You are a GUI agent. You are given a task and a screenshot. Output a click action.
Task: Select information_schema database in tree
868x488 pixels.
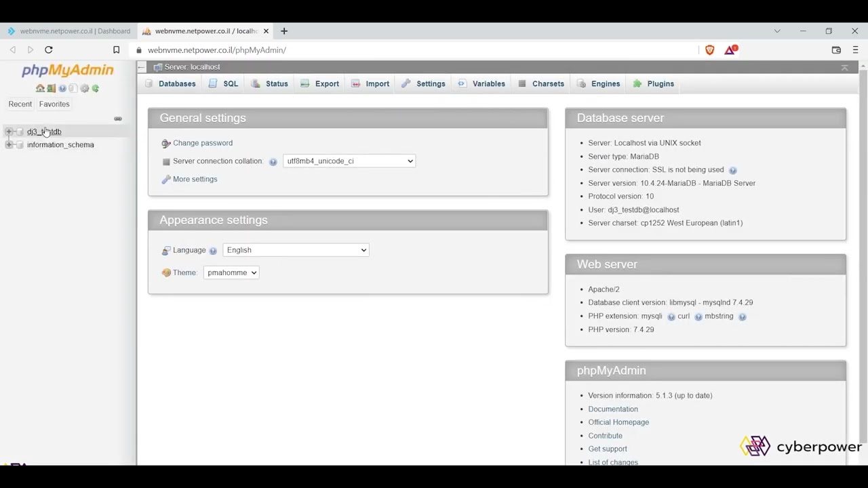click(x=60, y=144)
